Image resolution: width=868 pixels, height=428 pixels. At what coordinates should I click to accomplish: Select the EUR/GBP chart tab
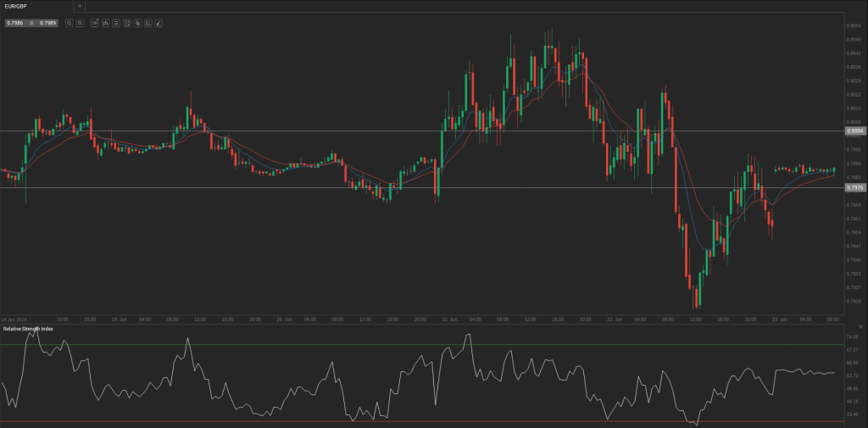coord(37,6)
